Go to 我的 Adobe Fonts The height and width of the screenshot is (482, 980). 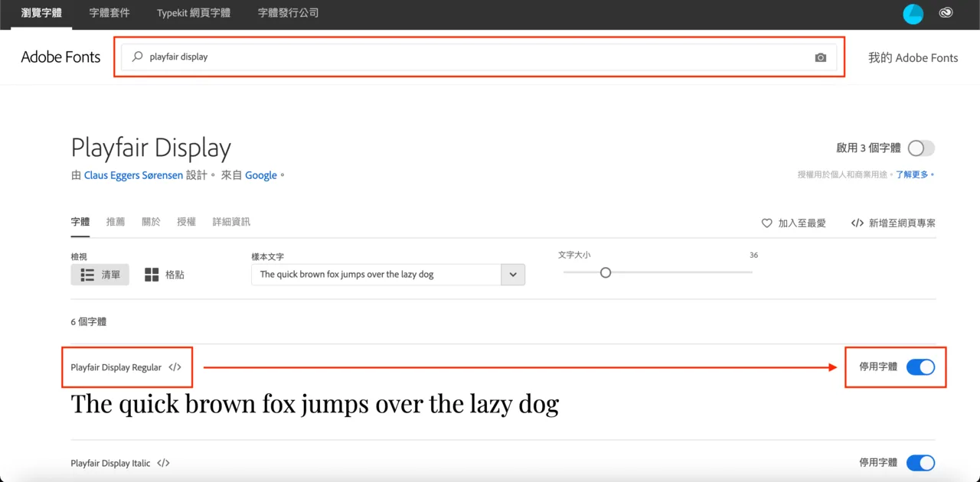point(913,57)
